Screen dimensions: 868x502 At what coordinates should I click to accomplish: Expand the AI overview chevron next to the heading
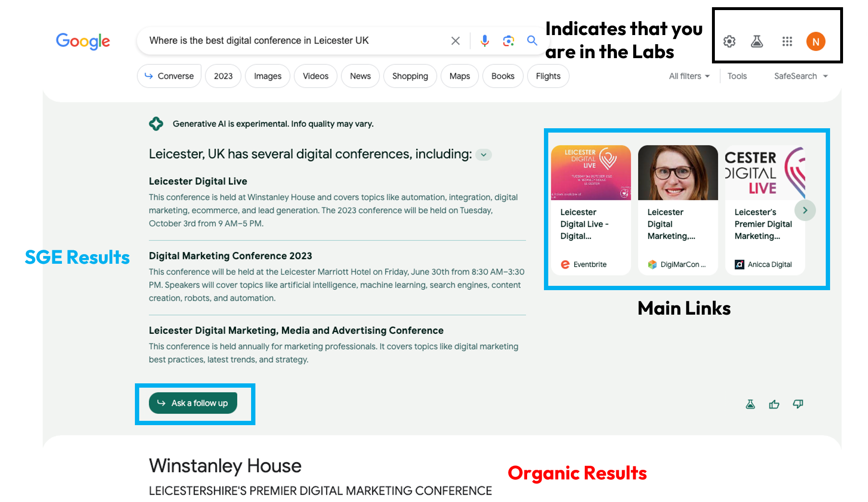click(x=484, y=155)
